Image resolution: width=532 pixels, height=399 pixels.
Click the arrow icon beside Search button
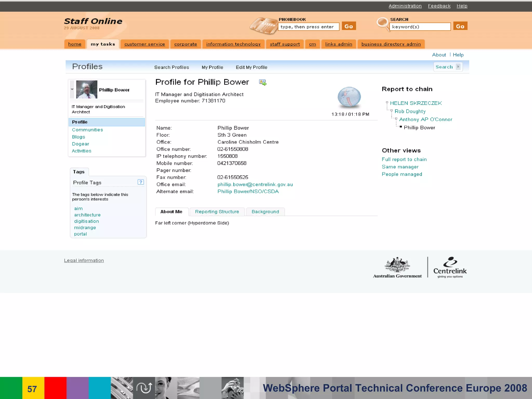(x=458, y=67)
